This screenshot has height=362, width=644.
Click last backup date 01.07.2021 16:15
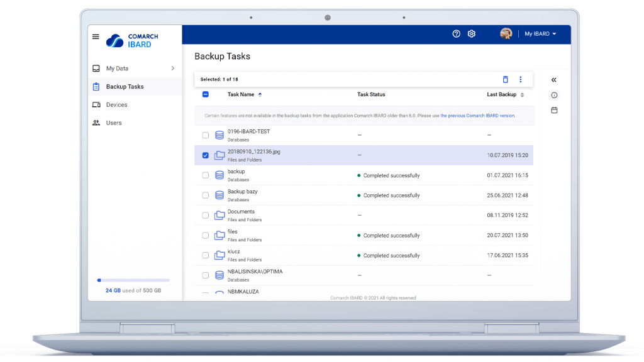508,175
